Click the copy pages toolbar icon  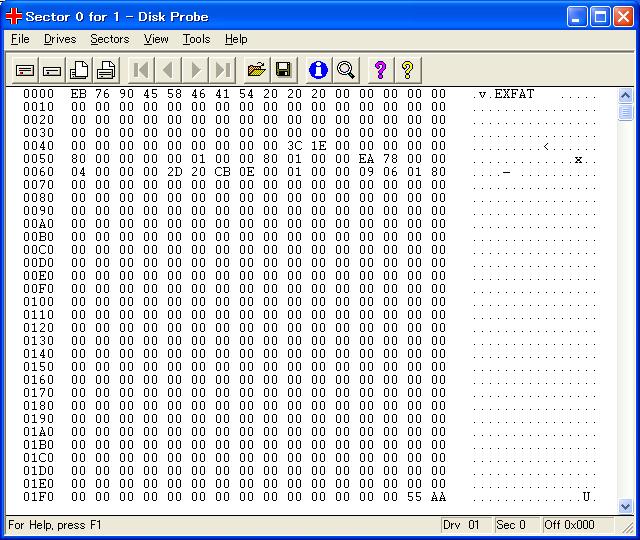coord(79,70)
